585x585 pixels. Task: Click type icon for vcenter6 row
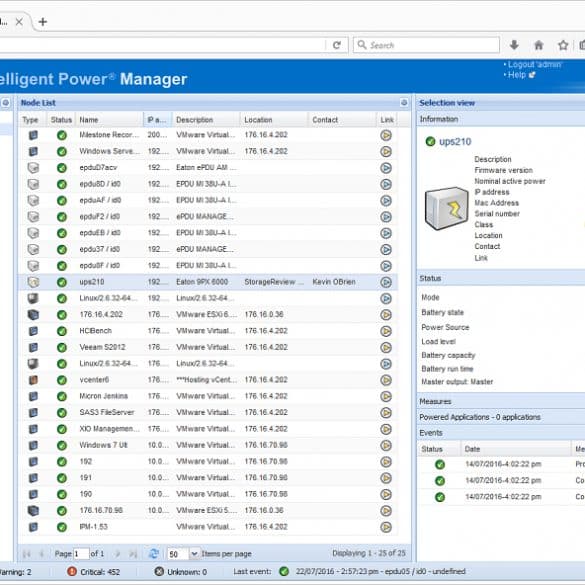point(33,380)
